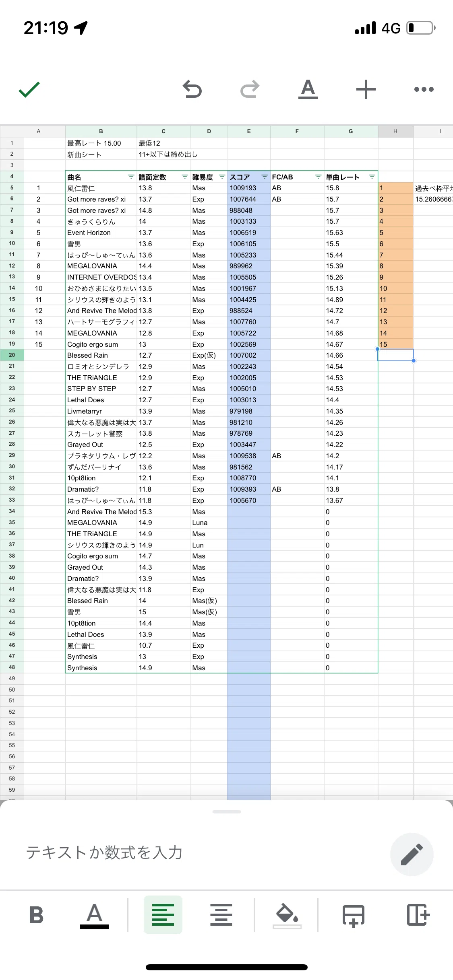Select score cell 978769
Viewport: 453px width, 980px height.
point(249,433)
